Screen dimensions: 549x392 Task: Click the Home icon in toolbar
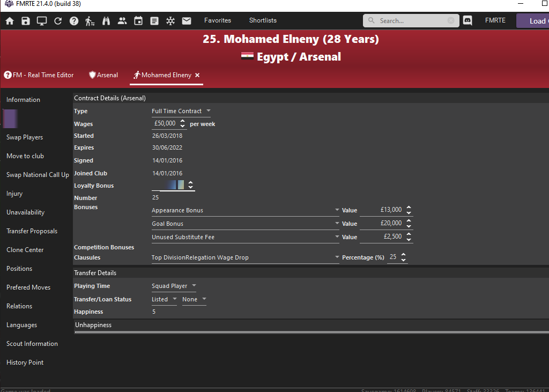pos(10,21)
